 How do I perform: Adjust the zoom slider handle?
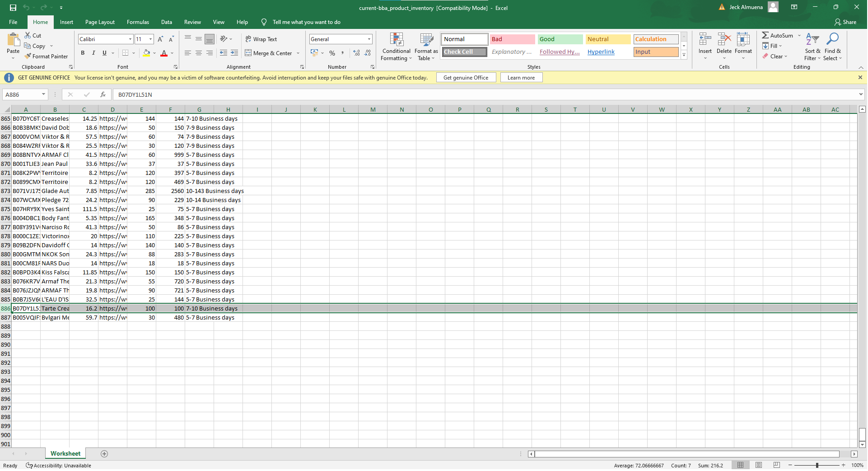(x=817, y=465)
